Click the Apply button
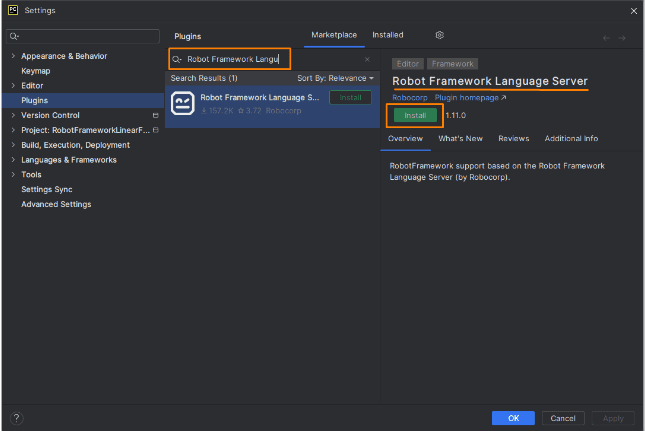 point(613,418)
